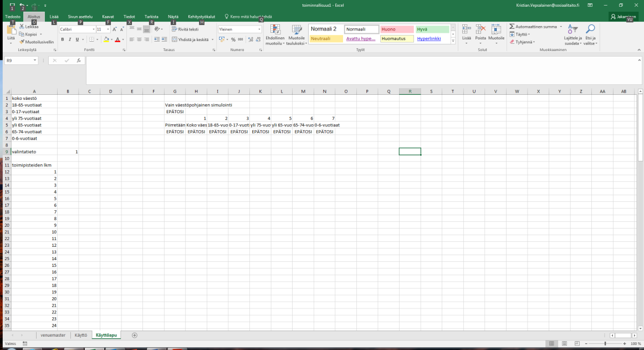Click the decrease decimal icon

[x=258, y=39]
